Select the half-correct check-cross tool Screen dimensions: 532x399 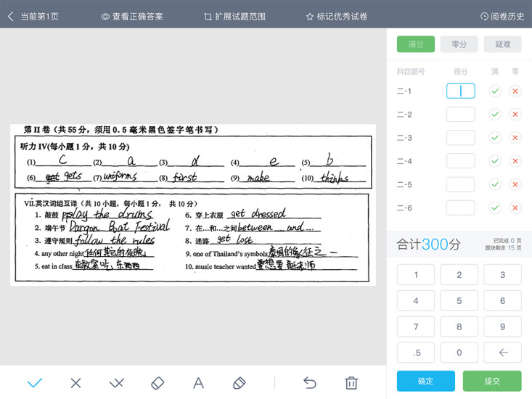click(117, 383)
